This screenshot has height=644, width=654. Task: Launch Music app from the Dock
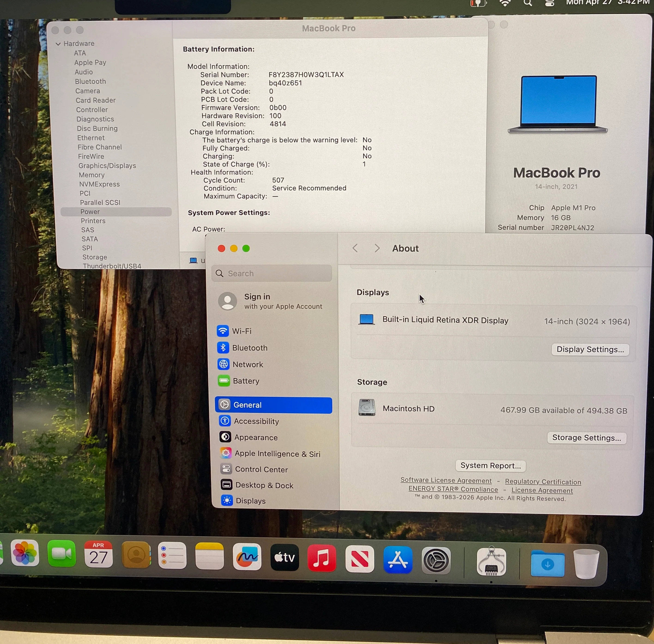coord(322,558)
